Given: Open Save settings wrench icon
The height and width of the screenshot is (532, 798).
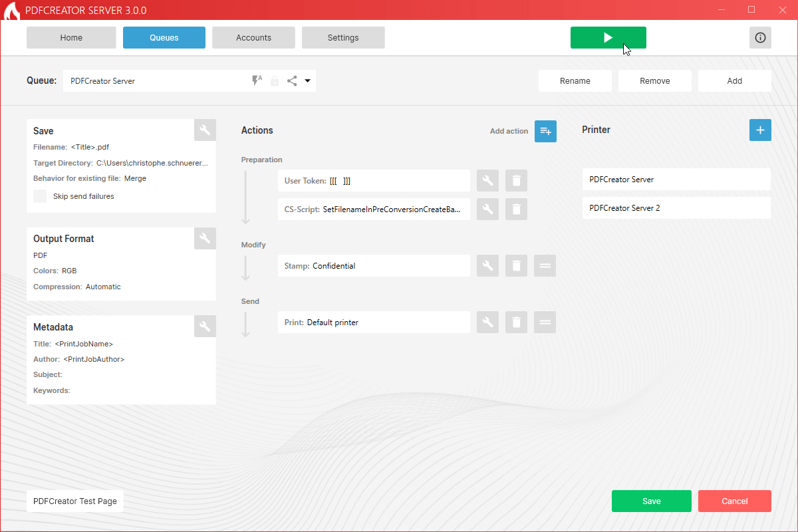Looking at the screenshot, I should coord(205,130).
